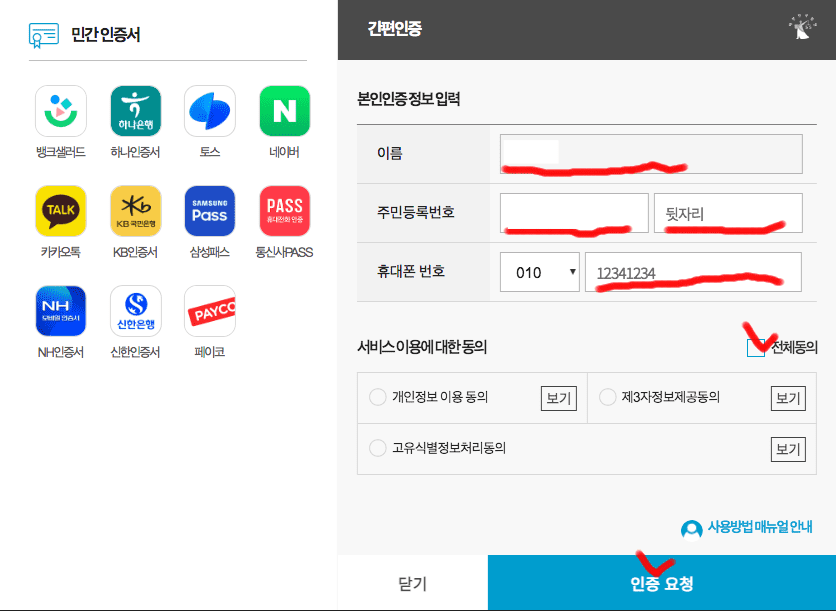This screenshot has height=611, width=836.
Task: Focus the 이름 input field
Action: pyautogui.click(x=651, y=154)
